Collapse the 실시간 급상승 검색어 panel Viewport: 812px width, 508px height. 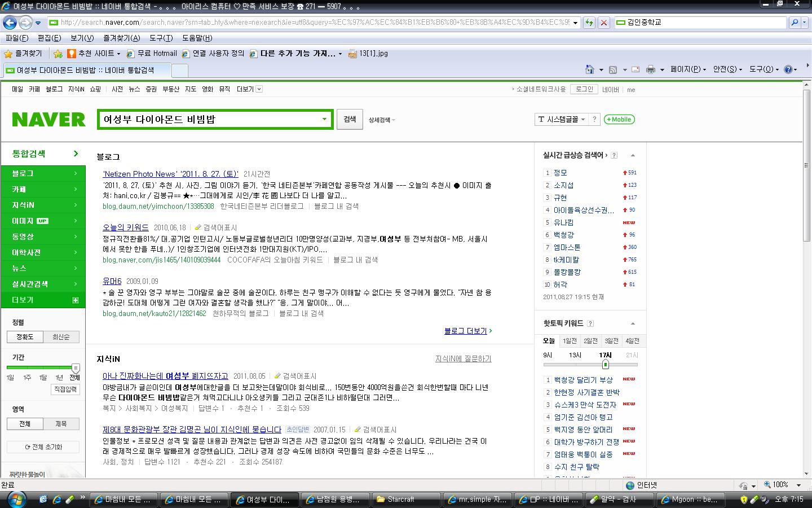pos(633,155)
